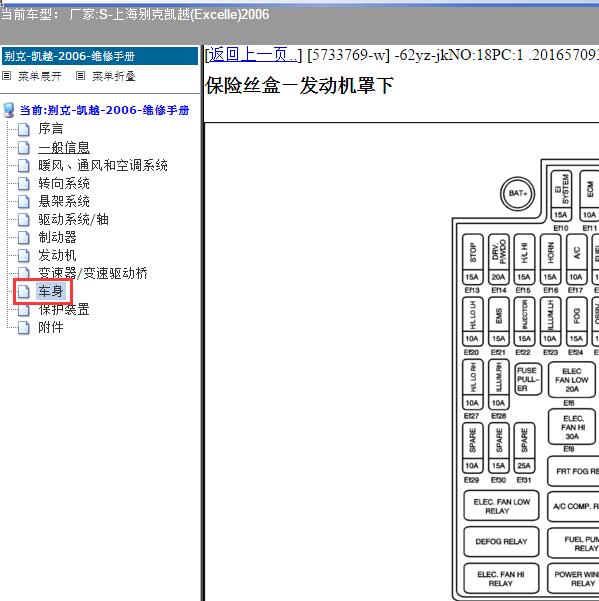Open the 发动机 section
The width and height of the screenshot is (599, 601).
[x=57, y=256]
